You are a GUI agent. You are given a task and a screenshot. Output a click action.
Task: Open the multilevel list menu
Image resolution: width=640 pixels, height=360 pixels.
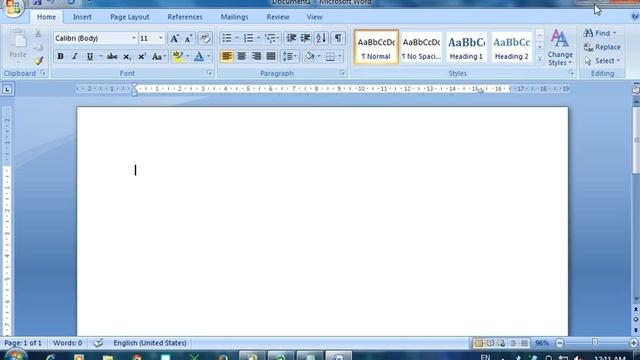271,38
